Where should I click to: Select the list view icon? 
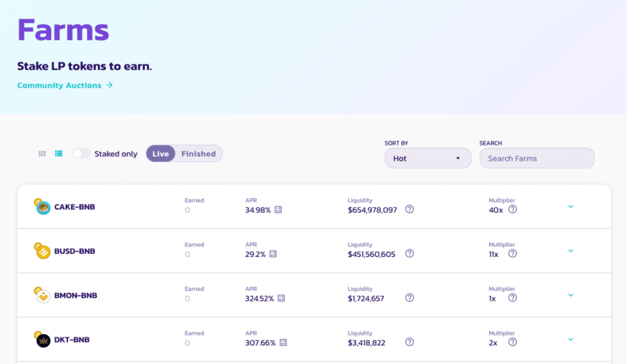59,154
